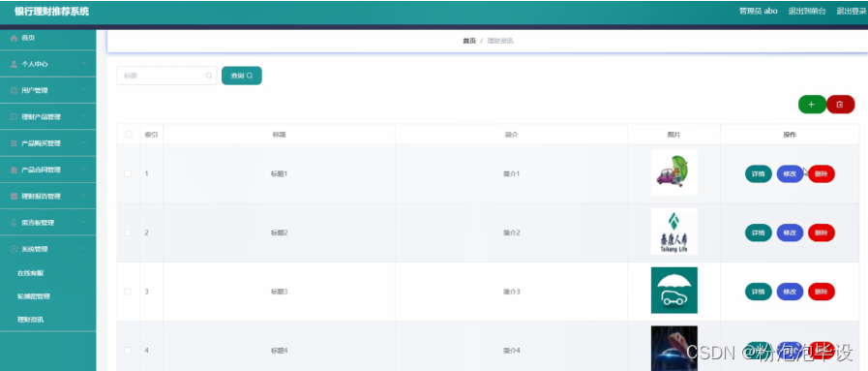Expand 用户管理 with its chevron arrow
The image size is (868, 371).
(x=84, y=90)
